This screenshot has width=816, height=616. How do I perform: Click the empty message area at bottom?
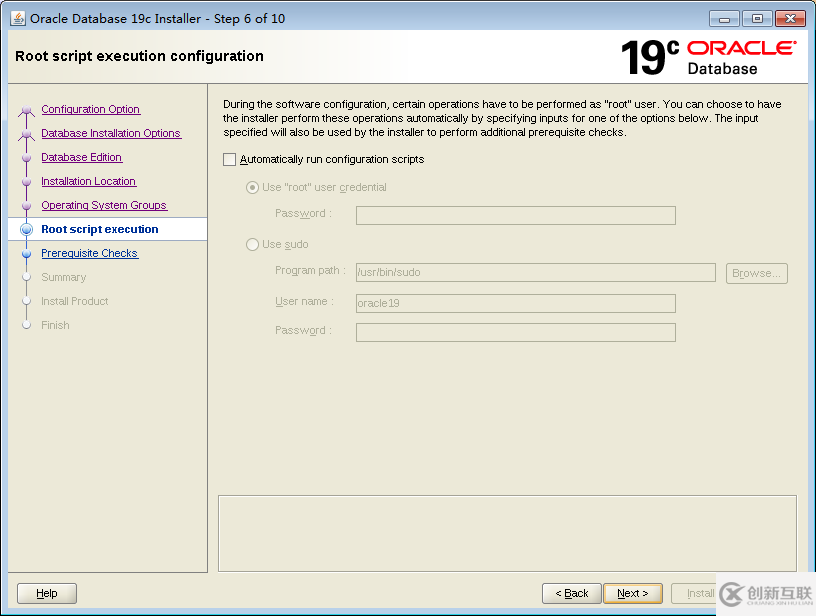[507, 533]
